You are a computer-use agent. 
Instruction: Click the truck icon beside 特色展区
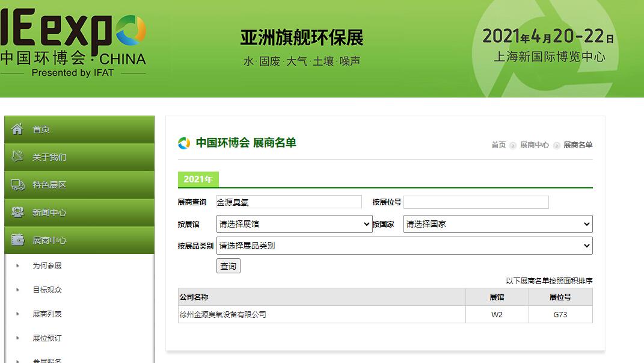17,185
